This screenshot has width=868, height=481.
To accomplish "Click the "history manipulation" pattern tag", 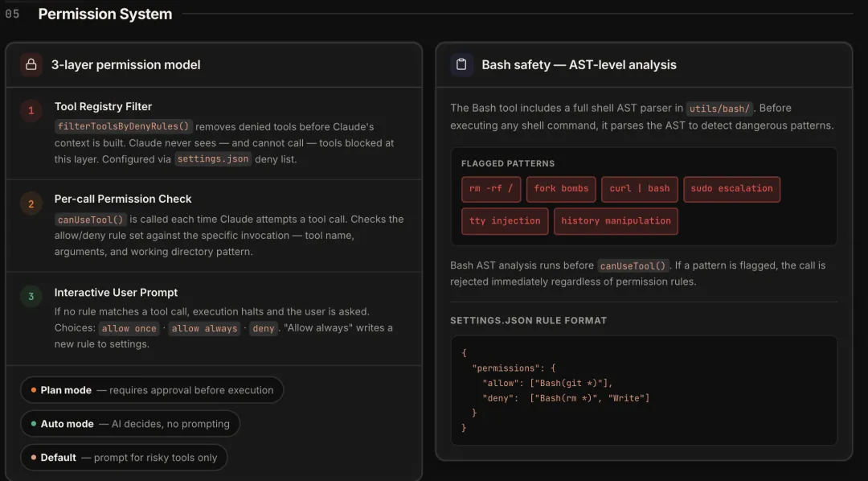I will (x=616, y=221).
